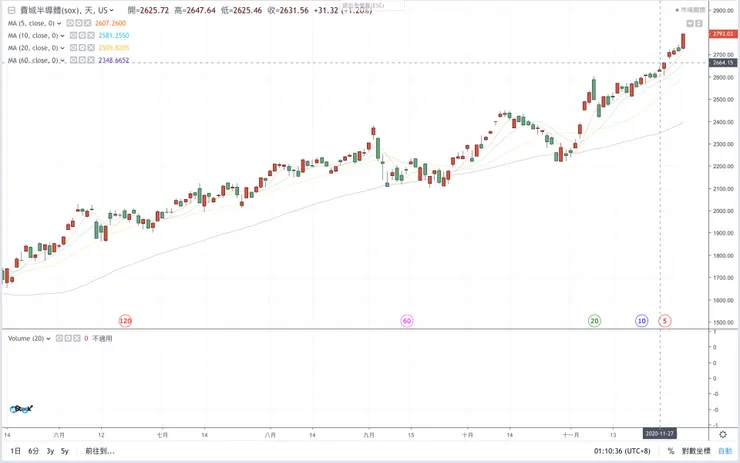The height and width of the screenshot is (463, 740).
Task: Click the 01:10:36 (UTC+8) timezone clock
Action: 622,451
